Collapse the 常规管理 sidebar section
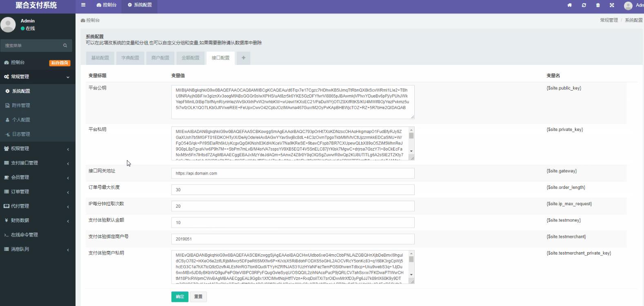Image resolution: width=644 pixels, height=306 pixels. [x=38, y=77]
